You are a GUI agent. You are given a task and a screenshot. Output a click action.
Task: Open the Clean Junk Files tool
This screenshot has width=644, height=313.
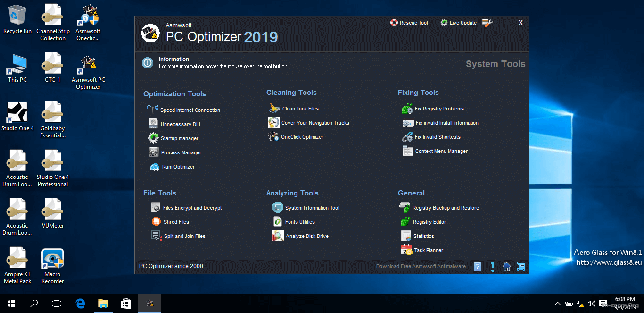coord(300,108)
